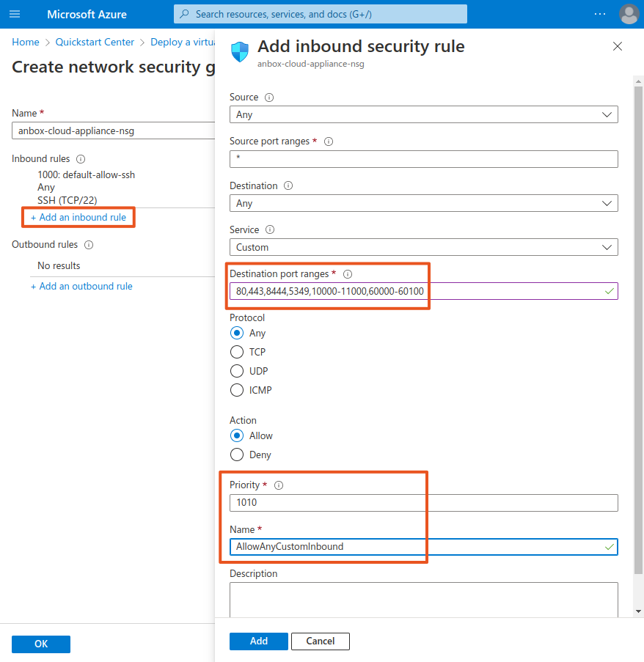Click the OK button
Viewport: 644px width, 662px height.
tap(41, 644)
